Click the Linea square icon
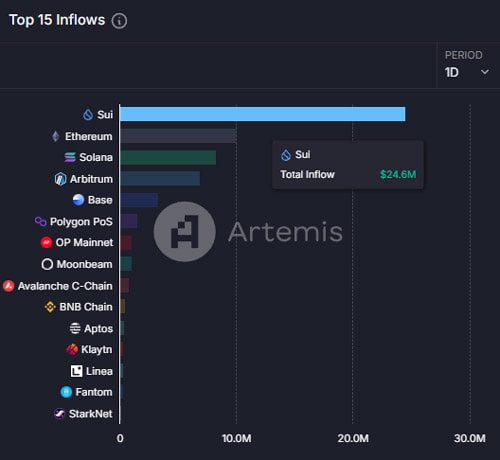The height and width of the screenshot is (460, 500). click(76, 371)
